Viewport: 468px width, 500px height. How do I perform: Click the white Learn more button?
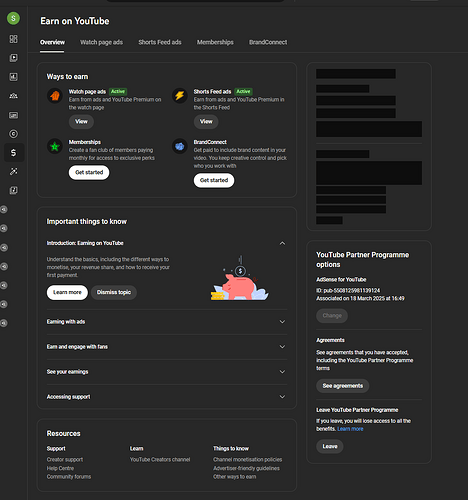click(67, 292)
